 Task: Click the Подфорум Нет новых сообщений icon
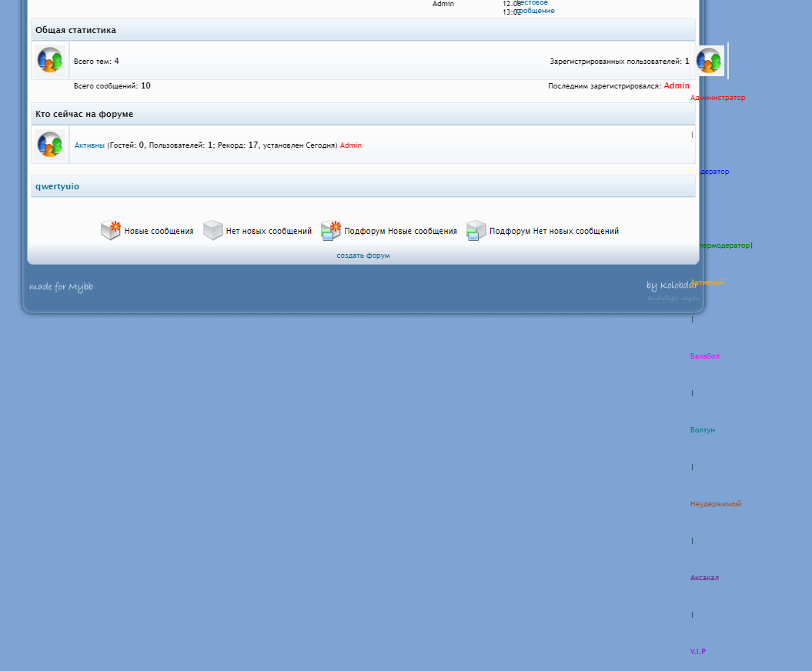pyautogui.click(x=476, y=230)
